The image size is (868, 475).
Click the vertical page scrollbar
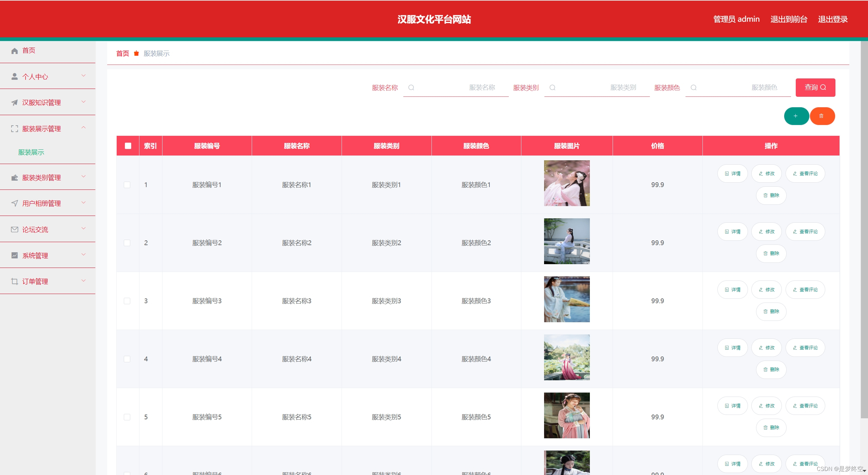point(864,230)
